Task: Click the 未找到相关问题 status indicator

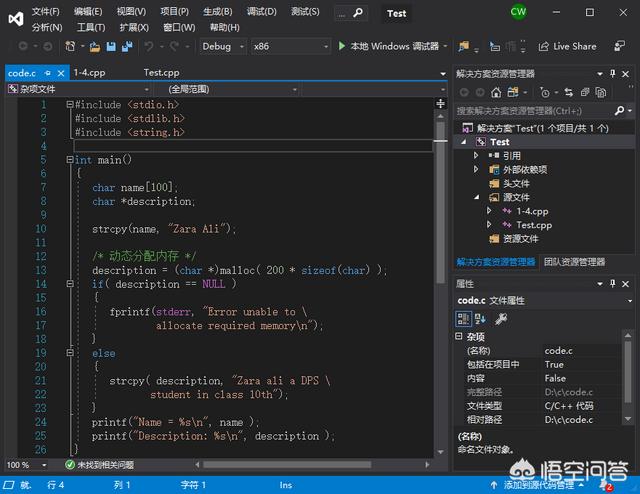Action: [x=99, y=465]
